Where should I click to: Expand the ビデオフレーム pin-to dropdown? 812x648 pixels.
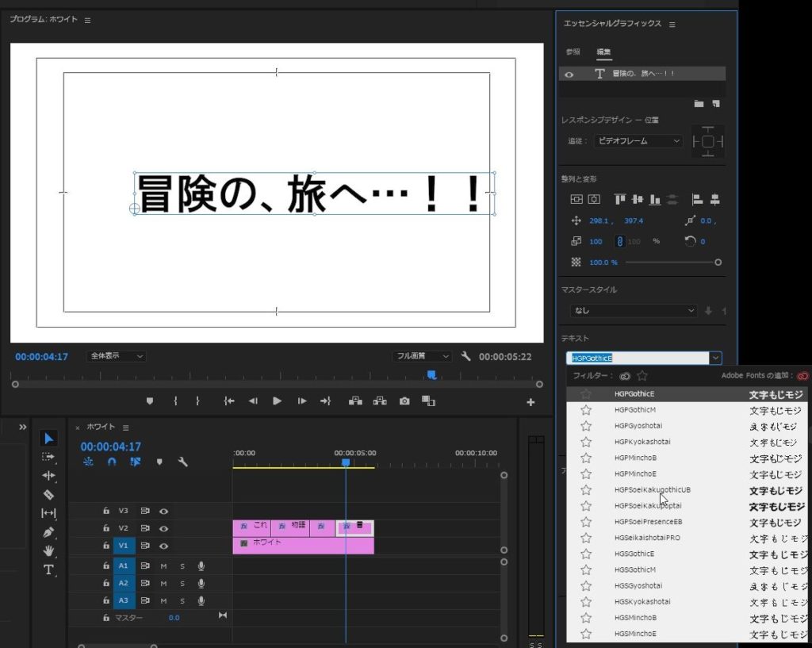click(x=638, y=141)
